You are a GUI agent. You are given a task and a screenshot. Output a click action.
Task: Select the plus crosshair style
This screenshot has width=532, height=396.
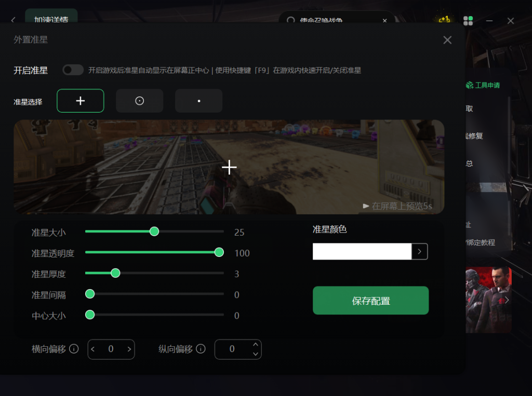[x=81, y=101]
